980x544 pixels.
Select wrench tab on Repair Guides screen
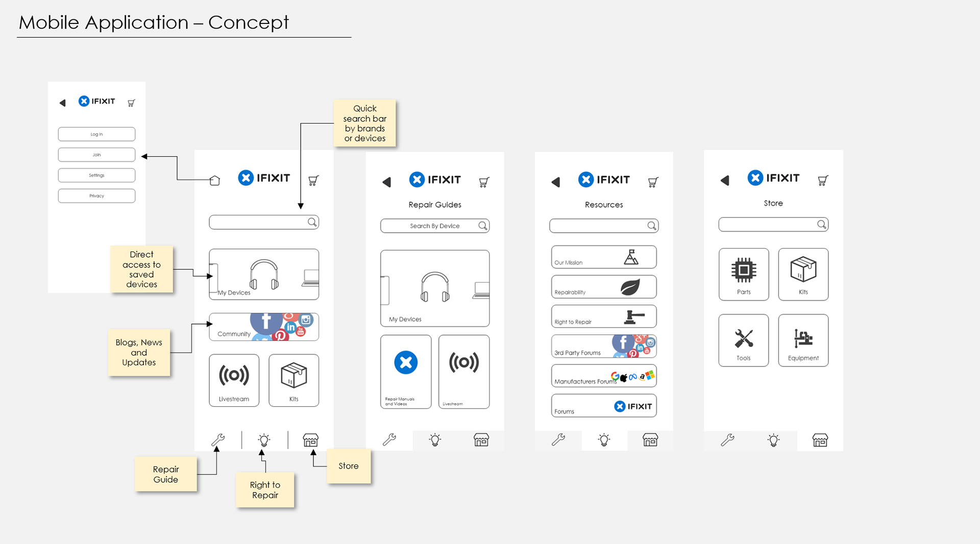(x=389, y=440)
